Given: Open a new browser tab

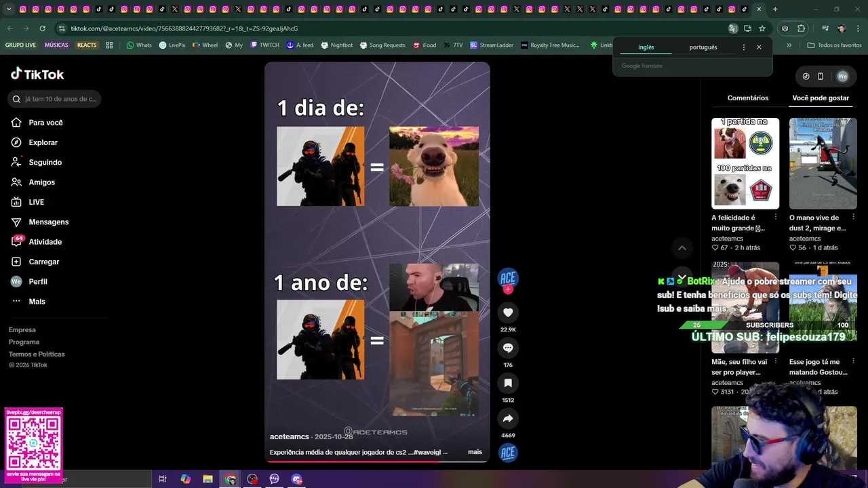Looking at the screenshot, I should [x=775, y=9].
